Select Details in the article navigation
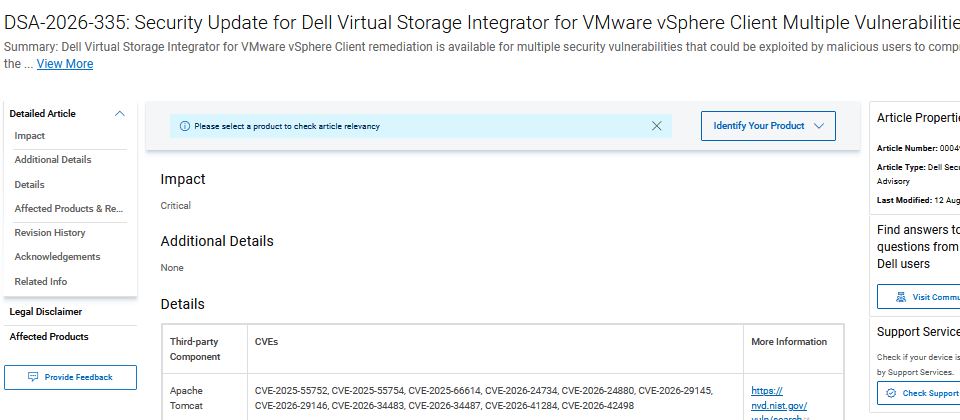Image resolution: width=960 pixels, height=420 pixels. [29, 184]
